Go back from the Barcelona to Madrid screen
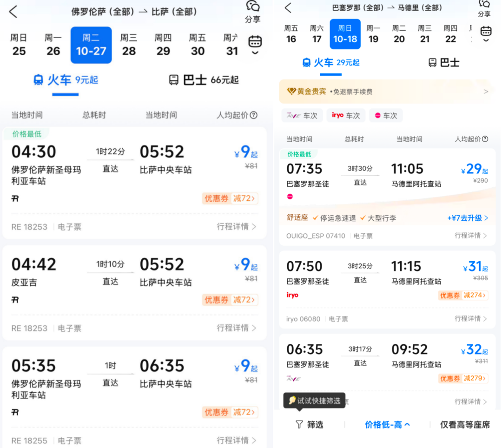The image size is (502, 448). [288, 8]
